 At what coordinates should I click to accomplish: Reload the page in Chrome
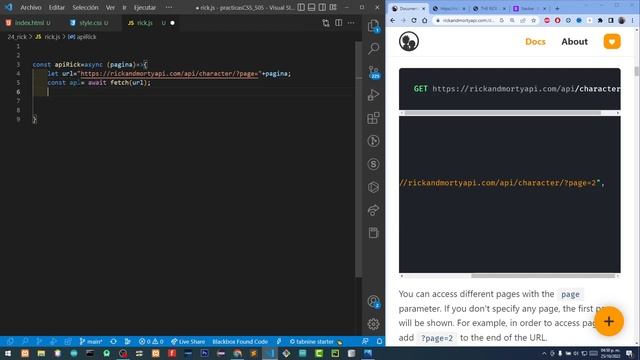tap(414, 20)
